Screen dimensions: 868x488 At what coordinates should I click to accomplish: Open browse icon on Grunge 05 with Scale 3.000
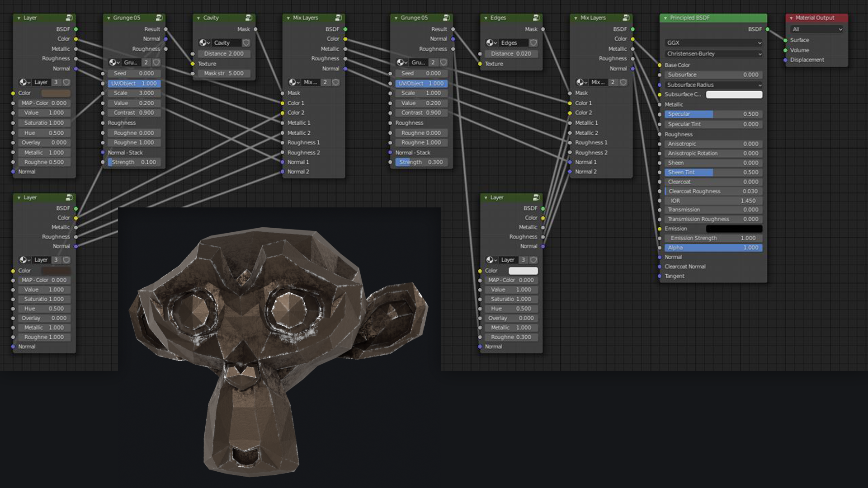[x=114, y=62]
